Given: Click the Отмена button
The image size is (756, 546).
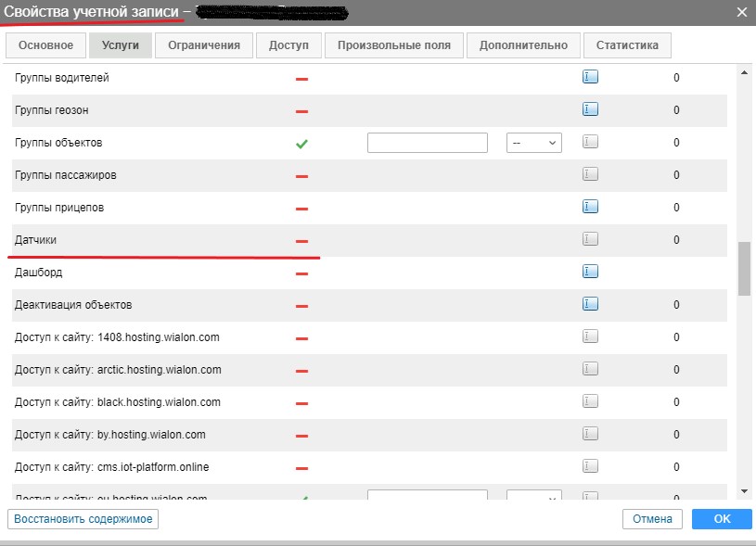Looking at the screenshot, I should click(652, 519).
